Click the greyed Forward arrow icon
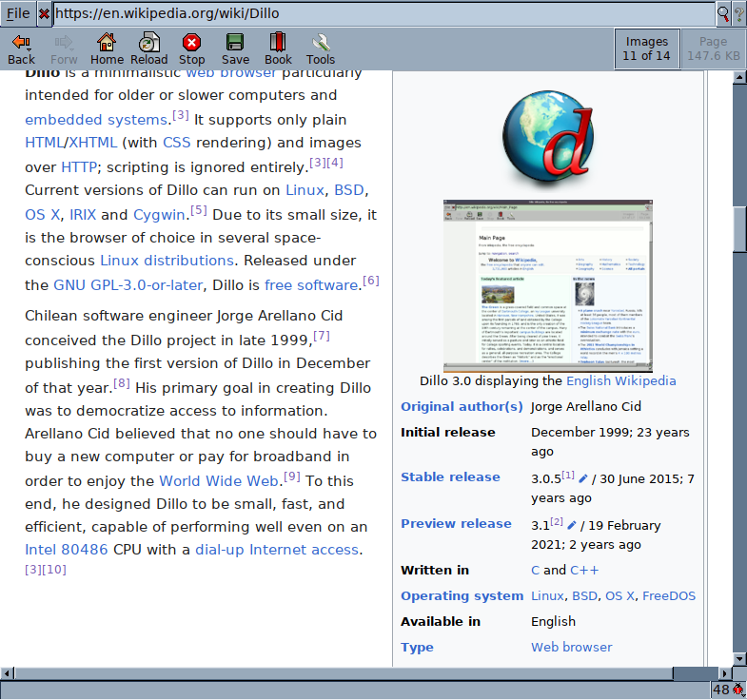This screenshot has width=747, height=700. coord(64,49)
